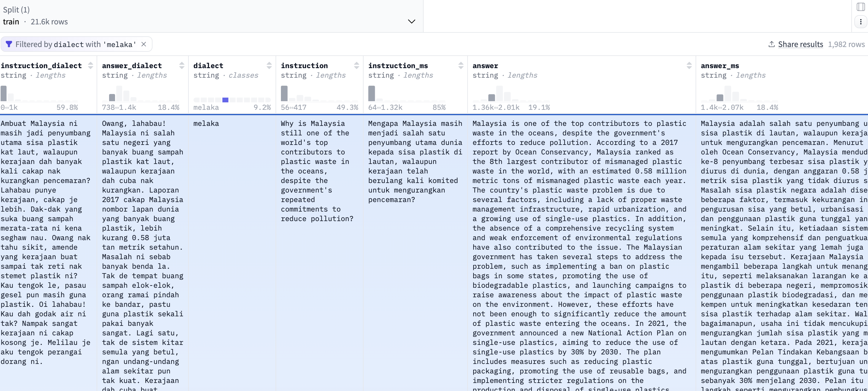This screenshot has height=391, width=868.
Task: Click the instruction_ms column header
Action: click(x=398, y=65)
